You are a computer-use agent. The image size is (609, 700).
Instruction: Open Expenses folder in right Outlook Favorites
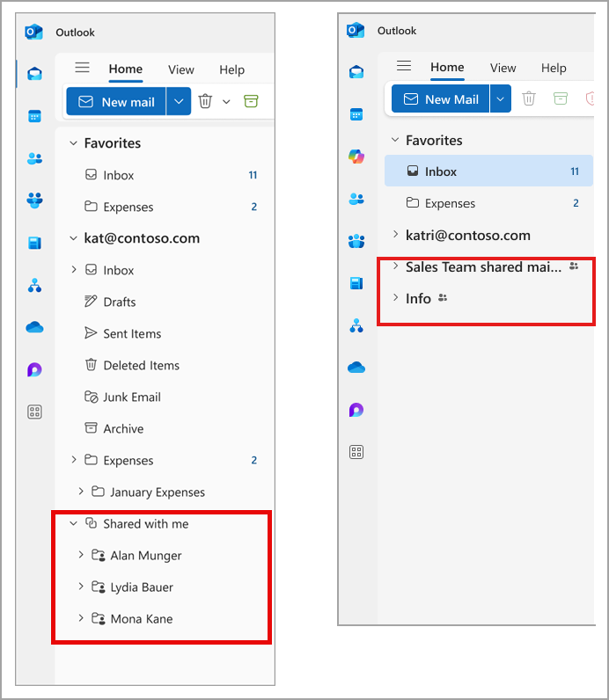pyautogui.click(x=488, y=203)
